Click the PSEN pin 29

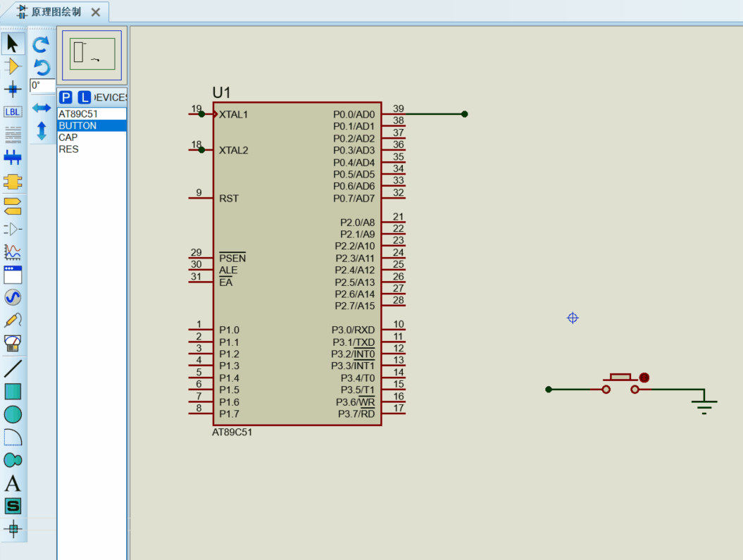[201, 257]
